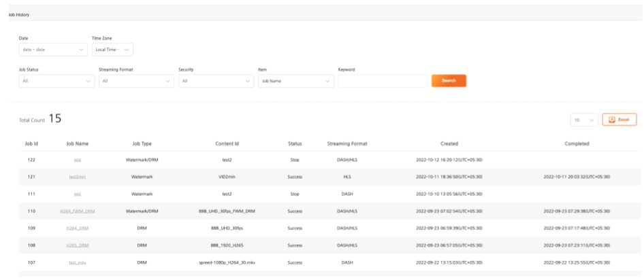
Task: Open job name link for Job 111
Action: [x=78, y=194]
